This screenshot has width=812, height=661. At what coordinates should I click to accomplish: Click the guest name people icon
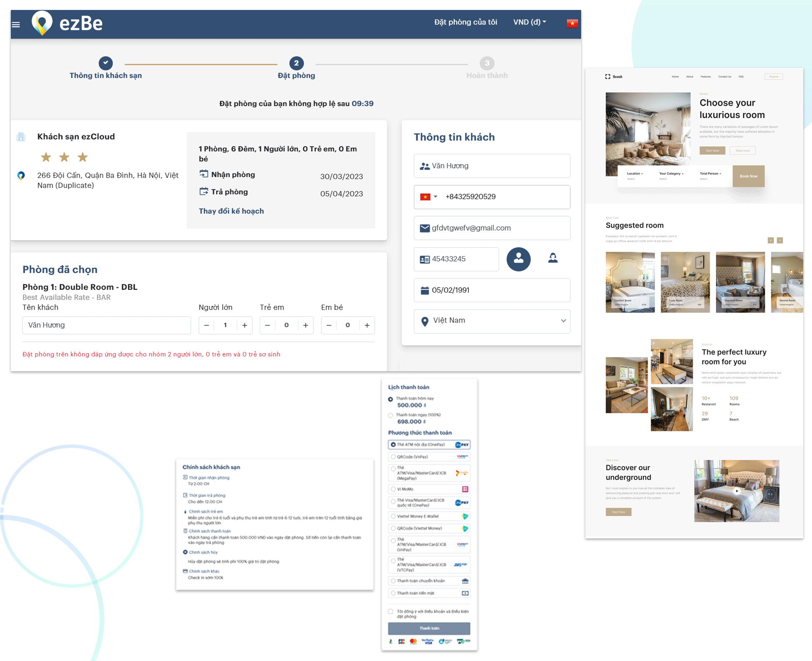click(x=425, y=166)
